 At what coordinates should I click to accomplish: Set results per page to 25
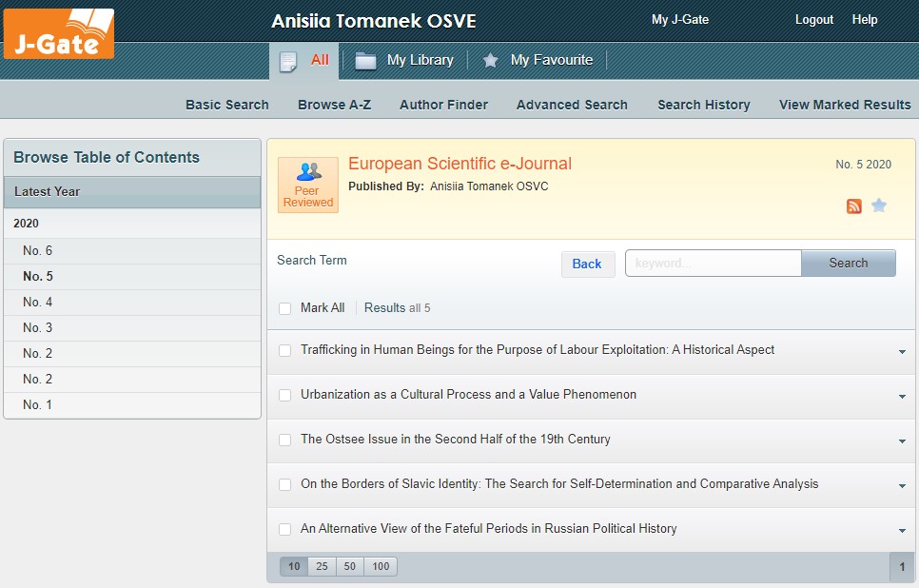point(322,566)
